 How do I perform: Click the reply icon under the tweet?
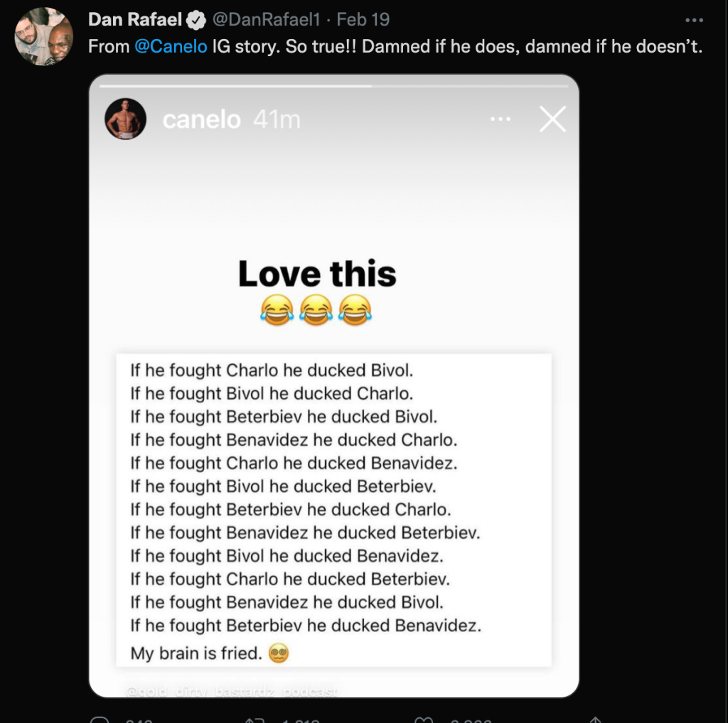(100, 719)
